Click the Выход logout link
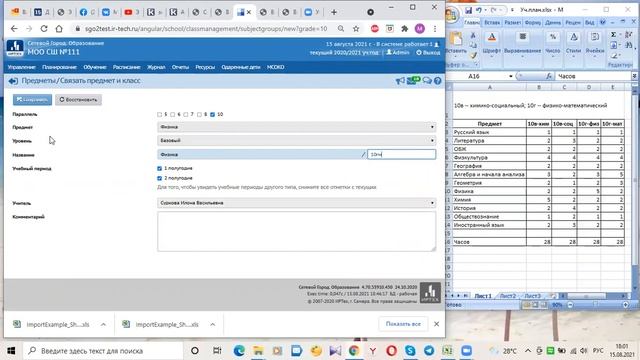The width and height of the screenshot is (640, 360). coord(428,53)
